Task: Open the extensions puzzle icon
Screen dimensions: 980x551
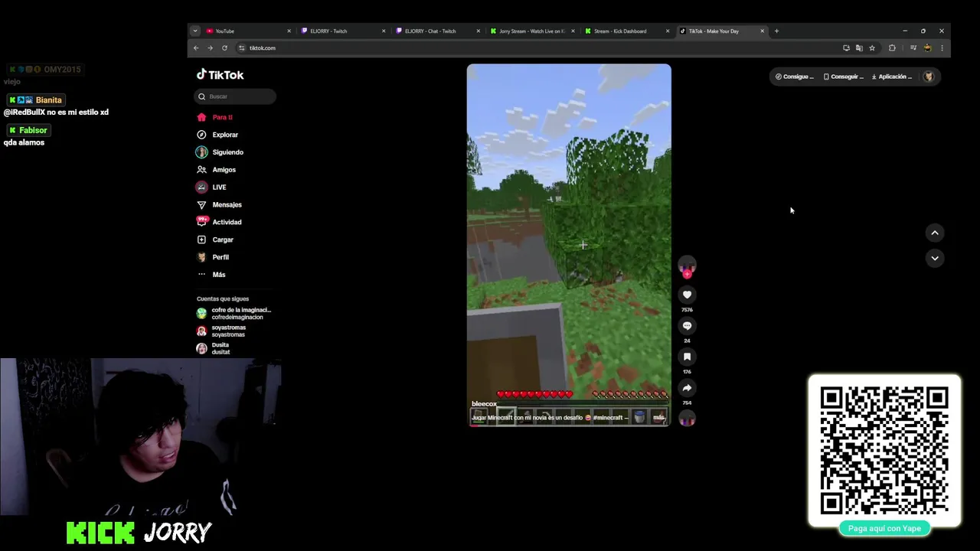Action: coord(892,48)
